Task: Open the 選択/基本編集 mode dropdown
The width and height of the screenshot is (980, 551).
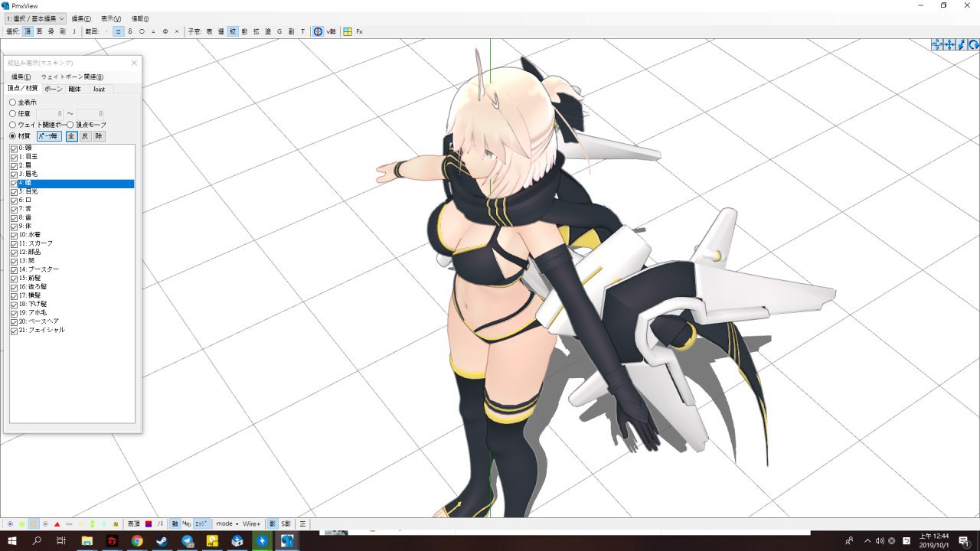Action: point(35,18)
